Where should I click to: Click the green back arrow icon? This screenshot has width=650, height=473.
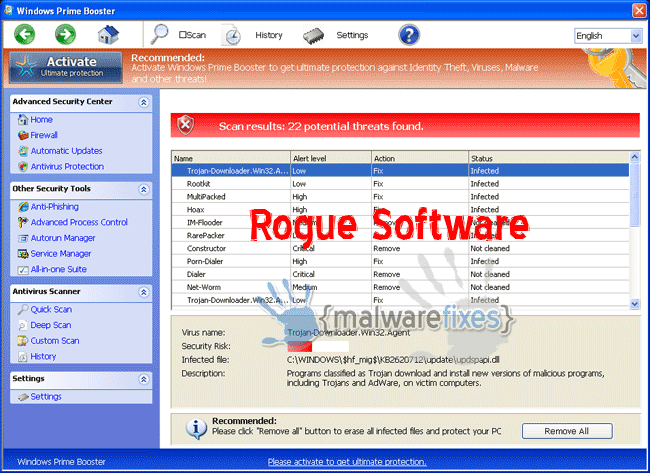pyautogui.click(x=24, y=34)
